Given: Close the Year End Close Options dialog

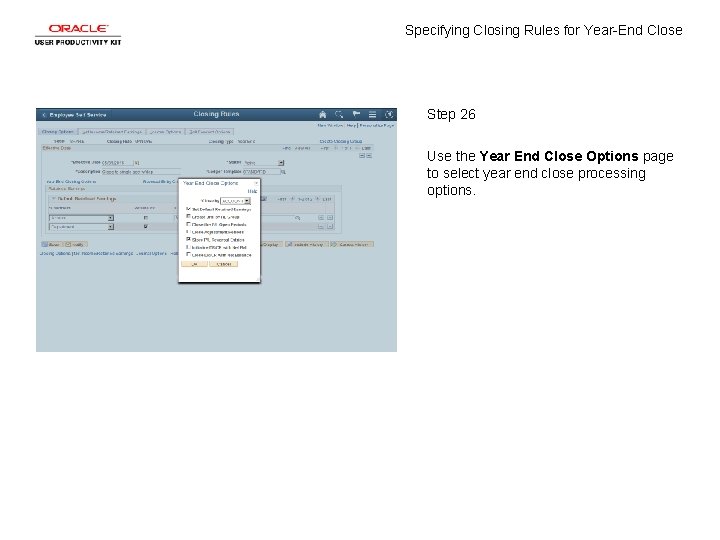Looking at the screenshot, I should [x=256, y=183].
